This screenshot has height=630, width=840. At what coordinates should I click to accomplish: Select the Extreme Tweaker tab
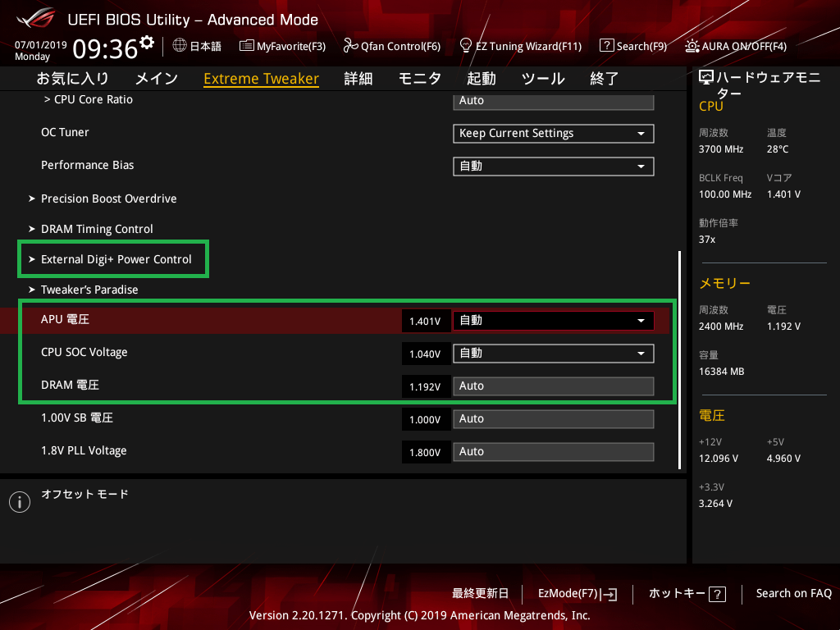pyautogui.click(x=262, y=79)
